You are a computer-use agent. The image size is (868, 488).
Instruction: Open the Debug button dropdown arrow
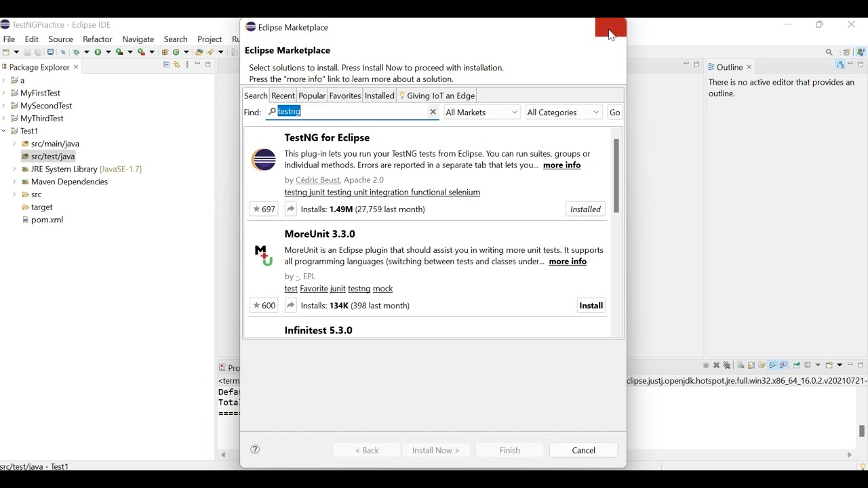click(87, 52)
